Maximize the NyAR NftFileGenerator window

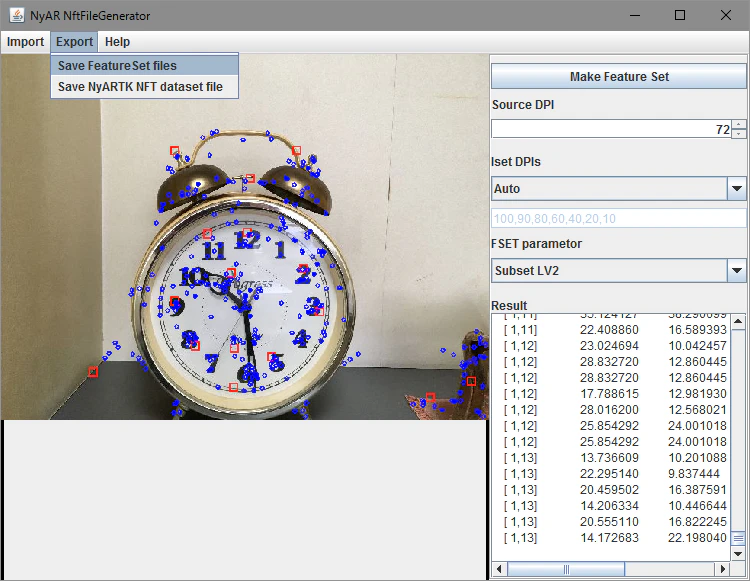[x=680, y=15]
